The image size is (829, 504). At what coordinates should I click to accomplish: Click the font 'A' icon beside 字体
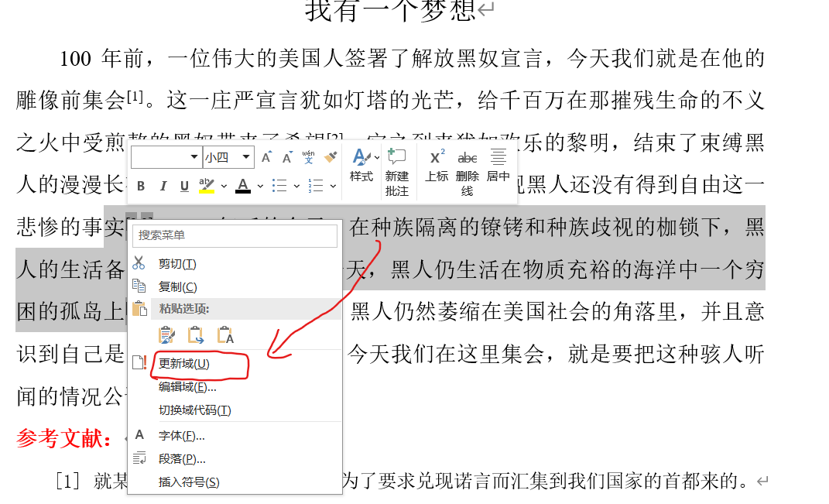point(139,435)
